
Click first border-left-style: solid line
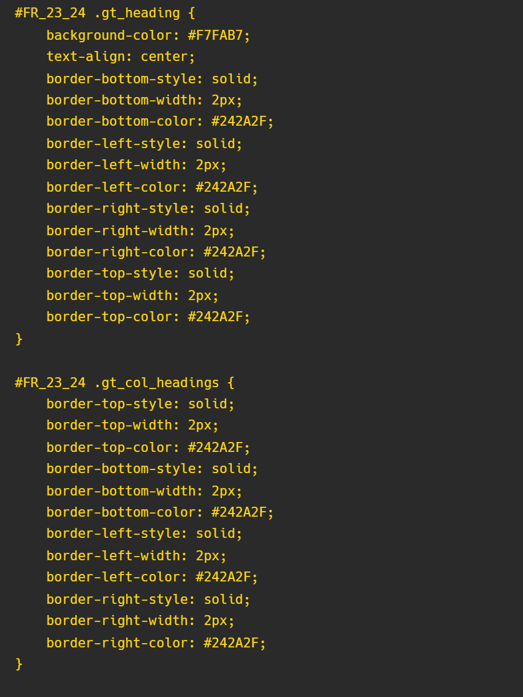(x=144, y=144)
